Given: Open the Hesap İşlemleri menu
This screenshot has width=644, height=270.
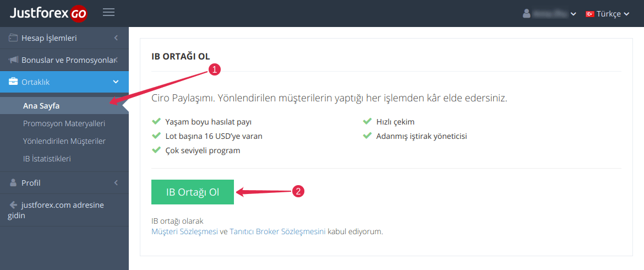Looking at the screenshot, I should coord(64,38).
